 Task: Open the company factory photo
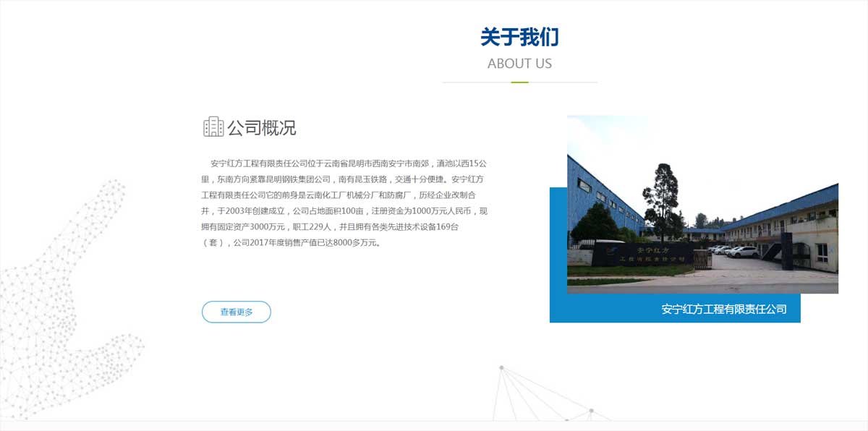tap(702, 204)
